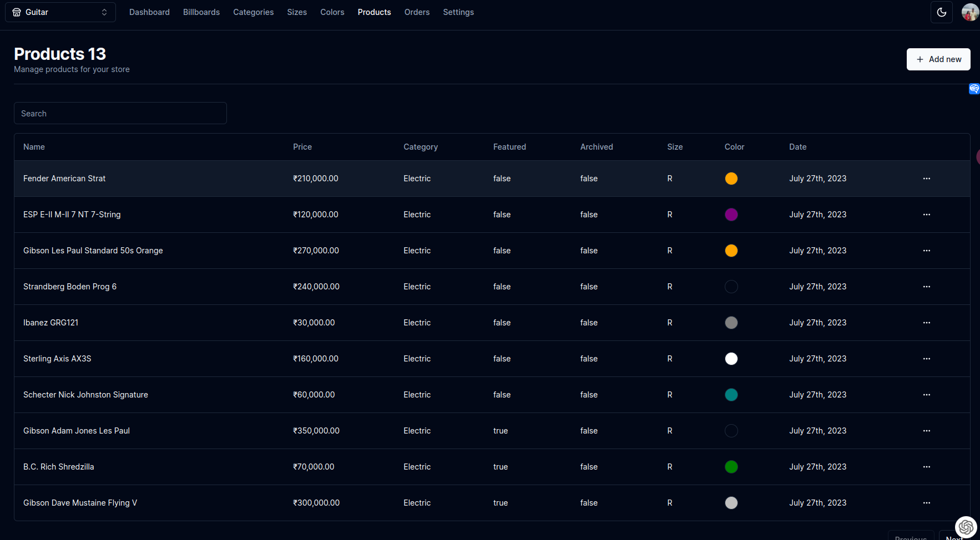Click the Price column header
Viewport: 980px width, 540px height.
302,147
